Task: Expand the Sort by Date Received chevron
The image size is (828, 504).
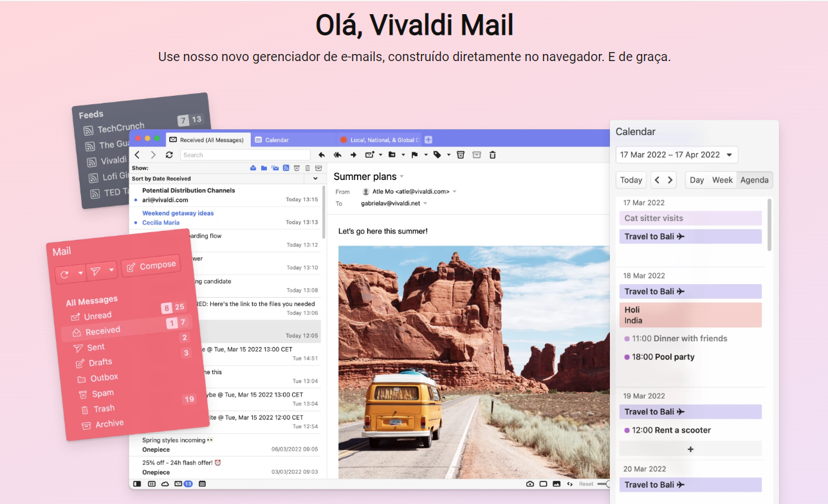Action: [x=315, y=179]
